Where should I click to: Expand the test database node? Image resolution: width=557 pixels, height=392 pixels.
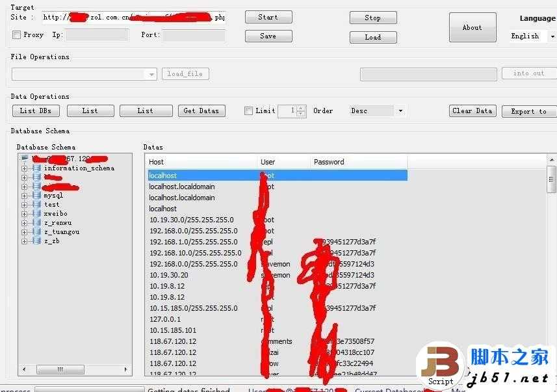(x=24, y=205)
